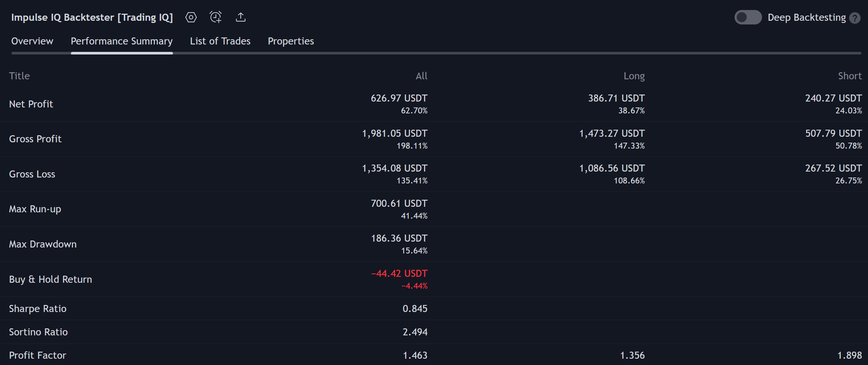
Task: Click the 198.11% gross profit percentage
Action: [412, 146]
